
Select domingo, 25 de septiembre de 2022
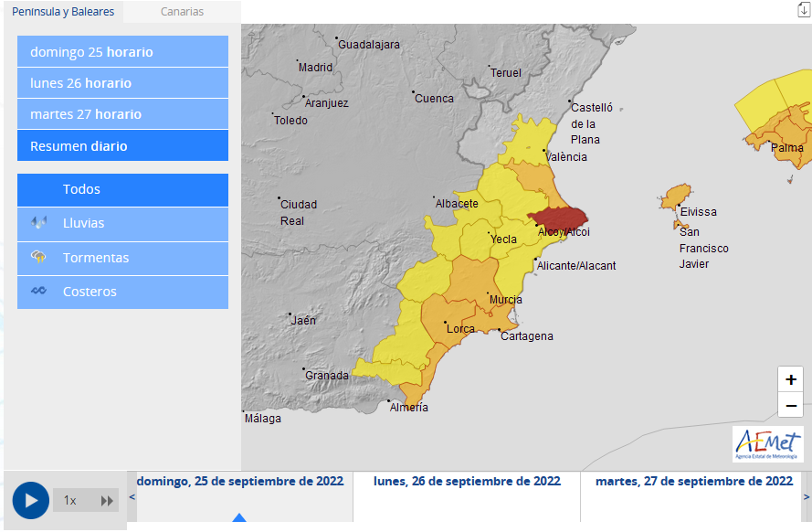click(240, 481)
